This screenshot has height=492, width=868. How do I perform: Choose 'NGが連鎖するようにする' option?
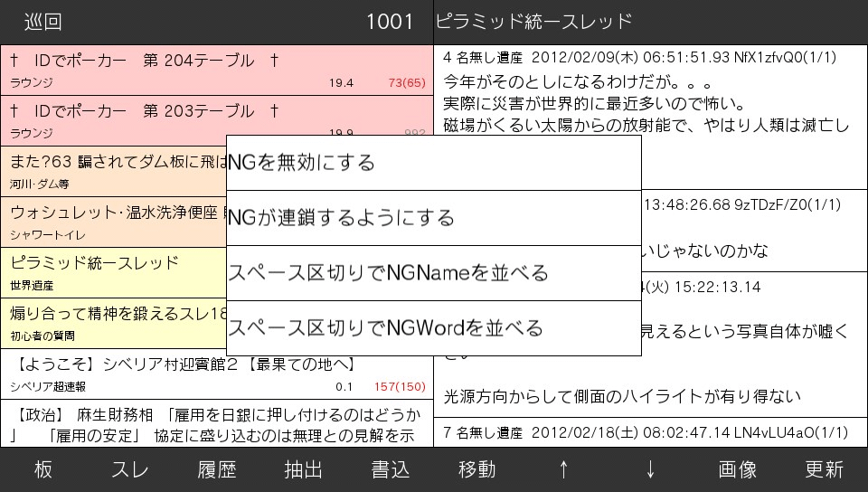pyautogui.click(x=434, y=218)
